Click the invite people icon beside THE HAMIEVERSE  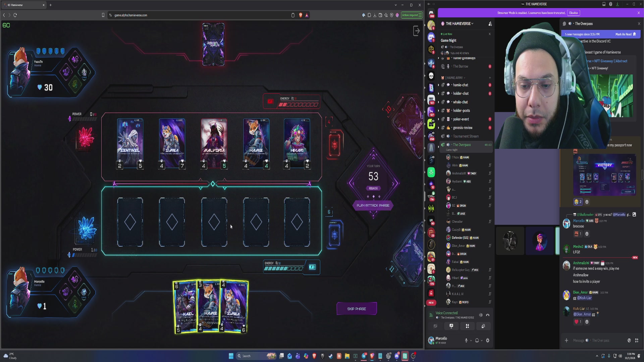pyautogui.click(x=490, y=24)
